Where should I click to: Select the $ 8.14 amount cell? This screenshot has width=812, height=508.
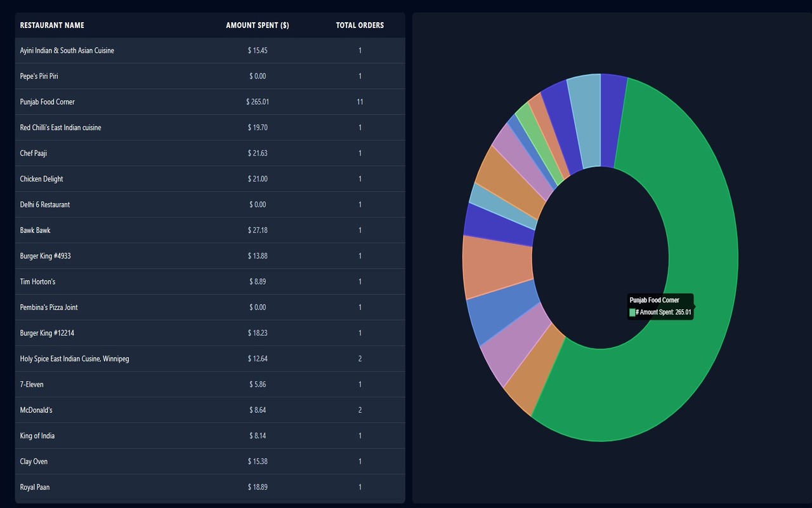coord(258,436)
